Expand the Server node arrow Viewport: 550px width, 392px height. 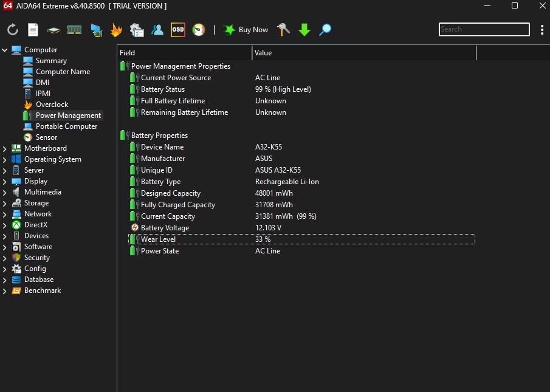[x=5, y=170]
